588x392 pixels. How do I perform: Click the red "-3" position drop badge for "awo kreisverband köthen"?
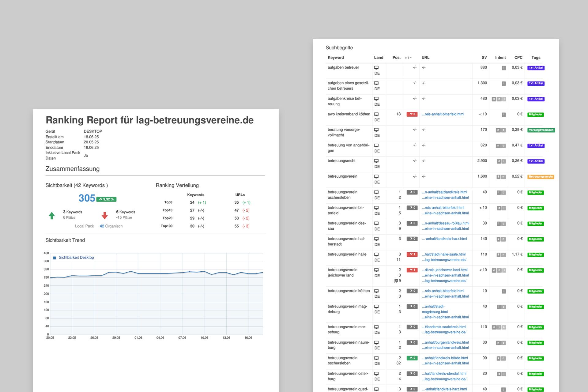[412, 114]
